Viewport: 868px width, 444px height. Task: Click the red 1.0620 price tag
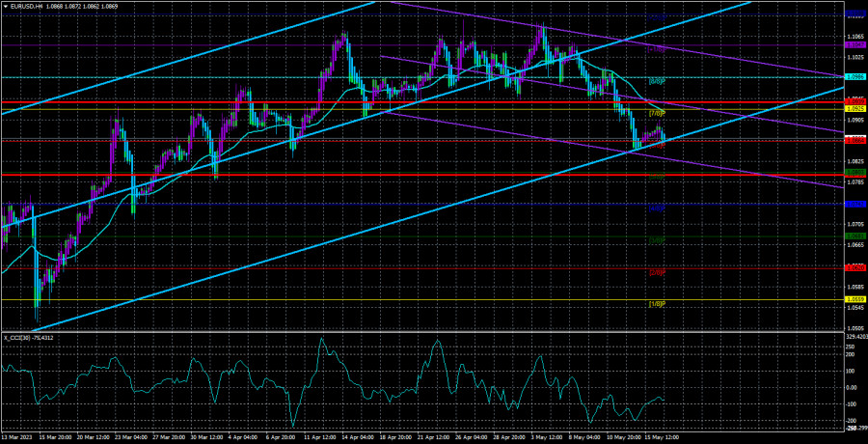pos(854,267)
